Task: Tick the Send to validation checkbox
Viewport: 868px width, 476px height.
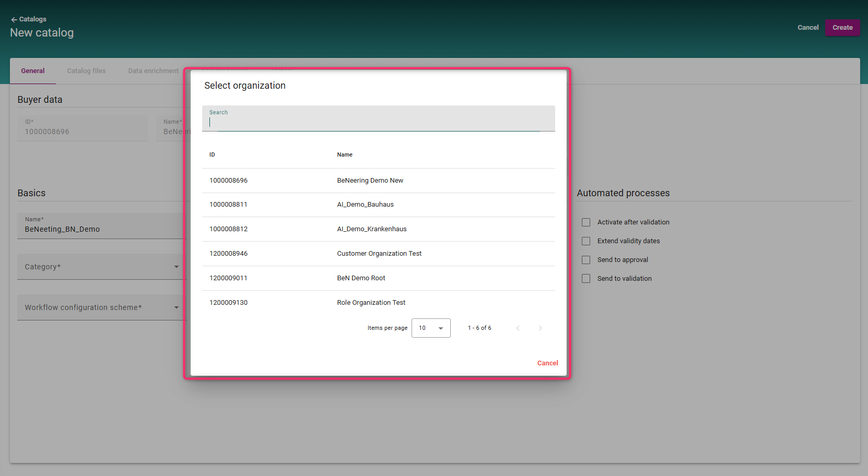Action: 586,279
